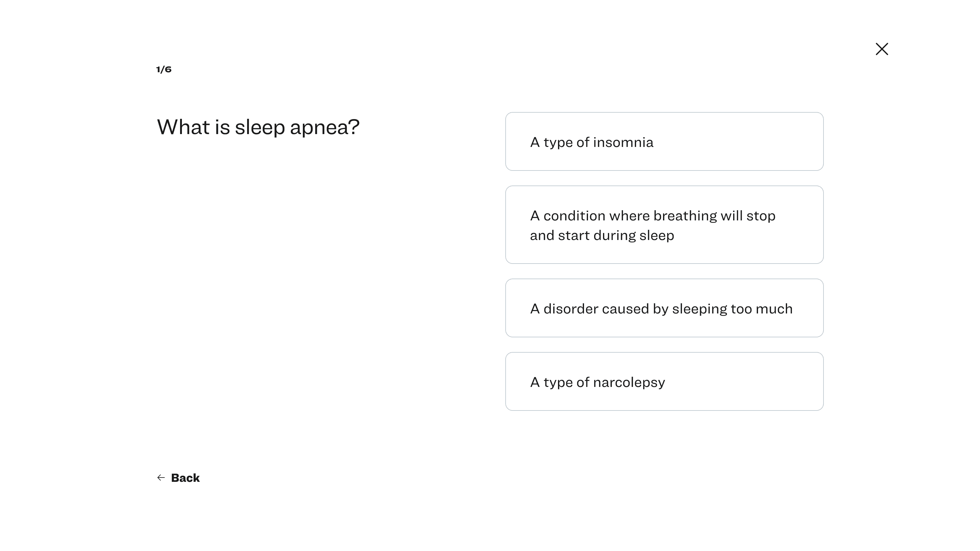
Task: Choose "A condition where breathing will stop" answer
Action: coord(664,225)
